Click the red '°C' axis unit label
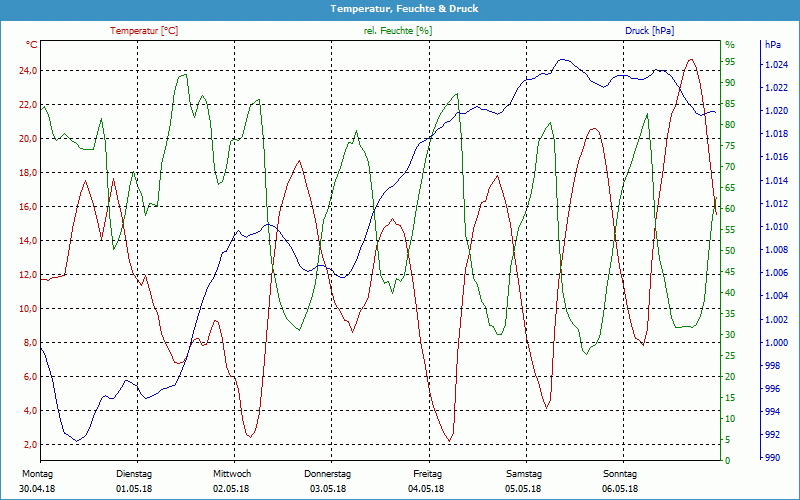The image size is (800, 500). 31,44
